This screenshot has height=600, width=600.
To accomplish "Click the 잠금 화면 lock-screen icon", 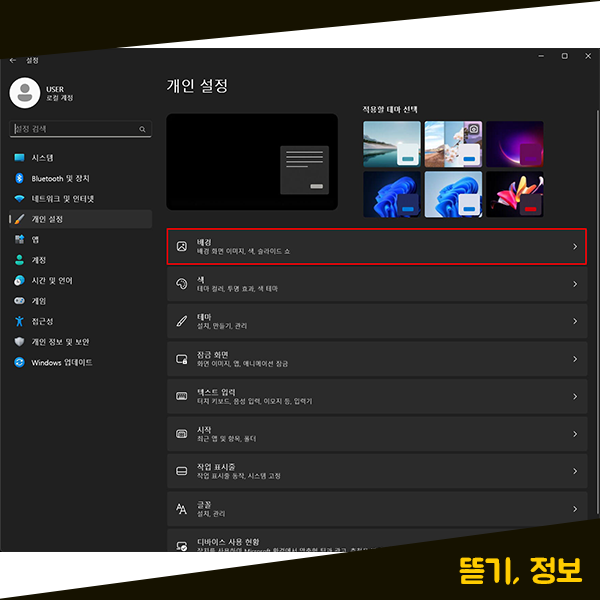I will [182, 359].
